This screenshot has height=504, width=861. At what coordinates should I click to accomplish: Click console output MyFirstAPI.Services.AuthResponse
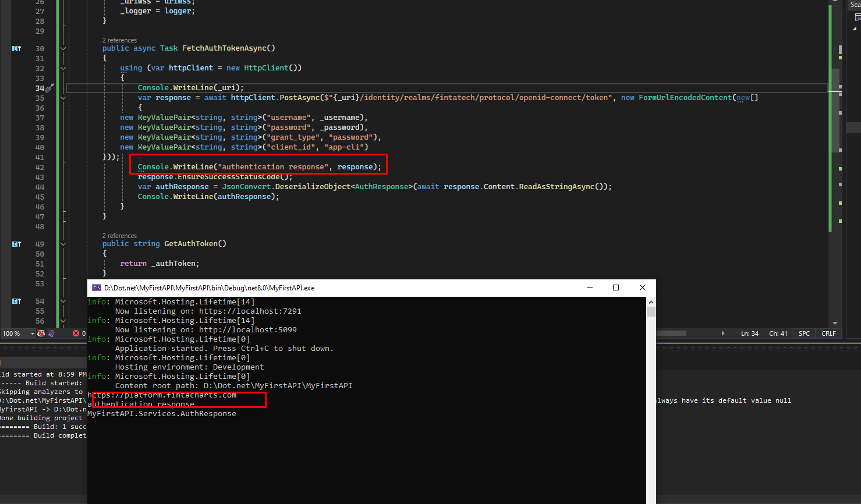[162, 414]
